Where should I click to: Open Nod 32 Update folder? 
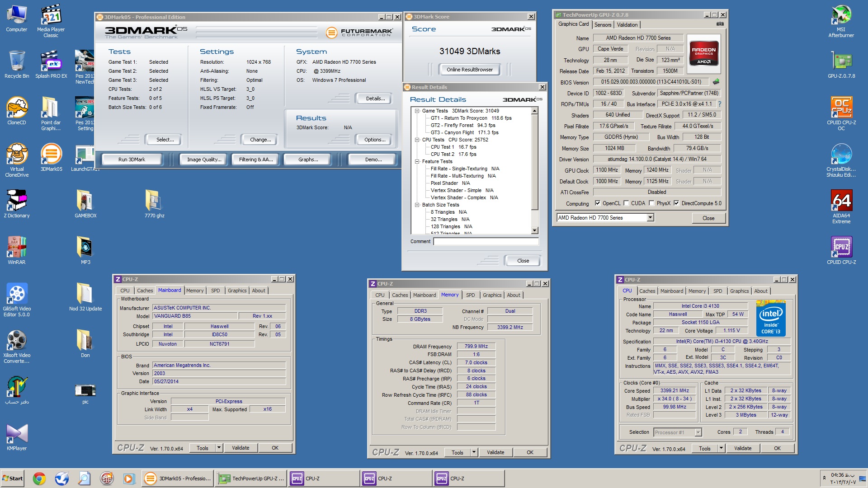85,297
